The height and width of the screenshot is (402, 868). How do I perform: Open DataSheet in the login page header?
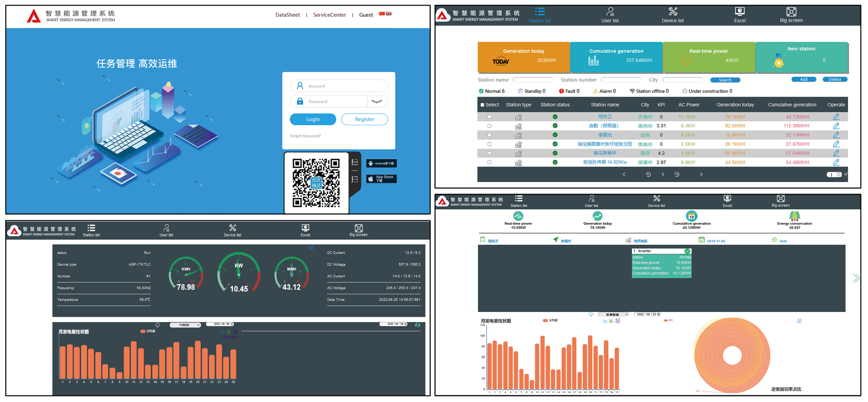(287, 15)
